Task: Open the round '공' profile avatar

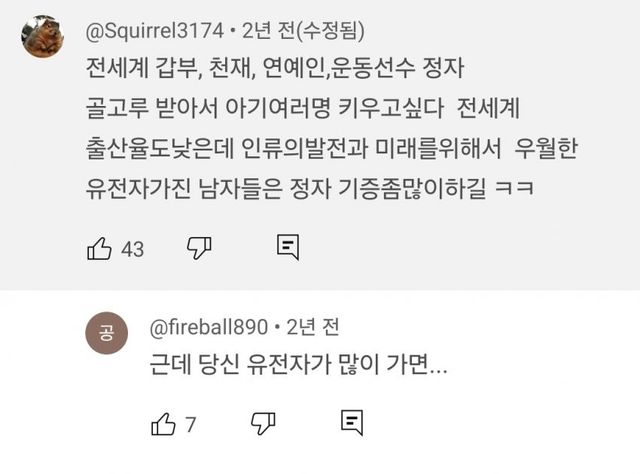Action: coord(106,333)
